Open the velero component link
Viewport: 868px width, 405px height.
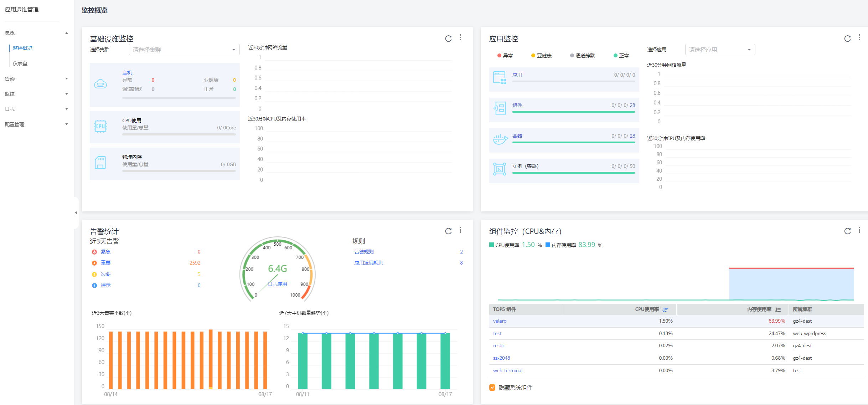(500, 321)
